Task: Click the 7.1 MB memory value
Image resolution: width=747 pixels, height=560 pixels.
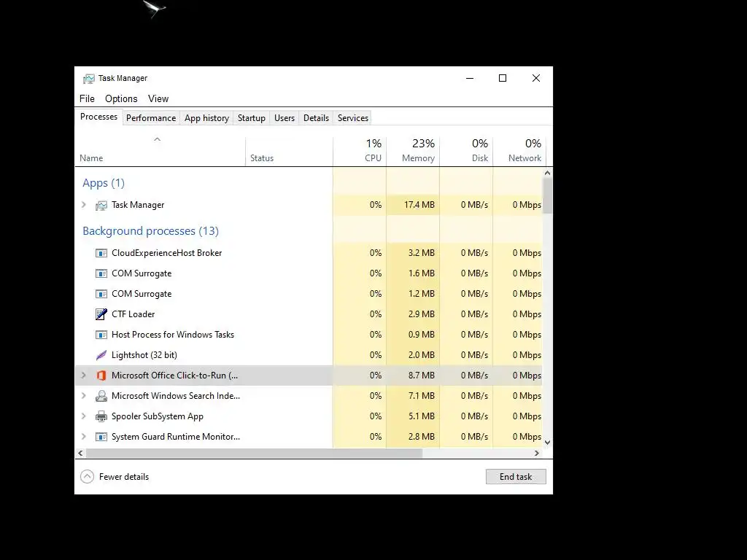Action: [x=422, y=396]
